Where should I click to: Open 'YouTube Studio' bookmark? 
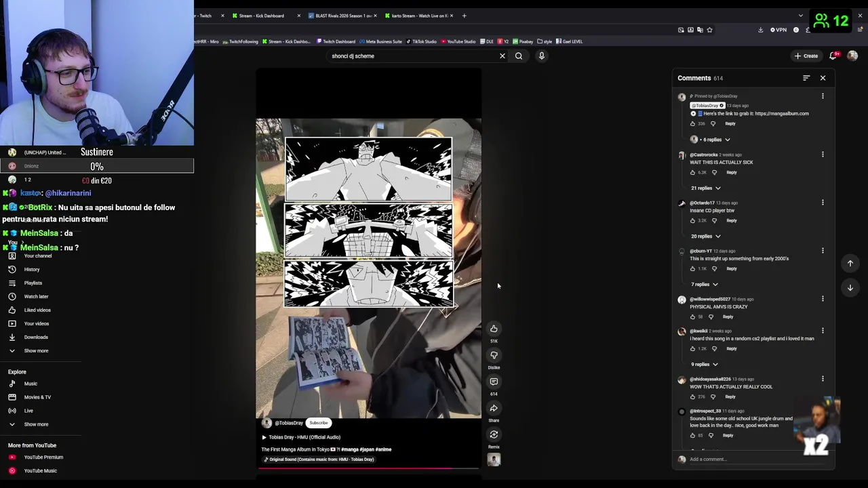coord(458,41)
